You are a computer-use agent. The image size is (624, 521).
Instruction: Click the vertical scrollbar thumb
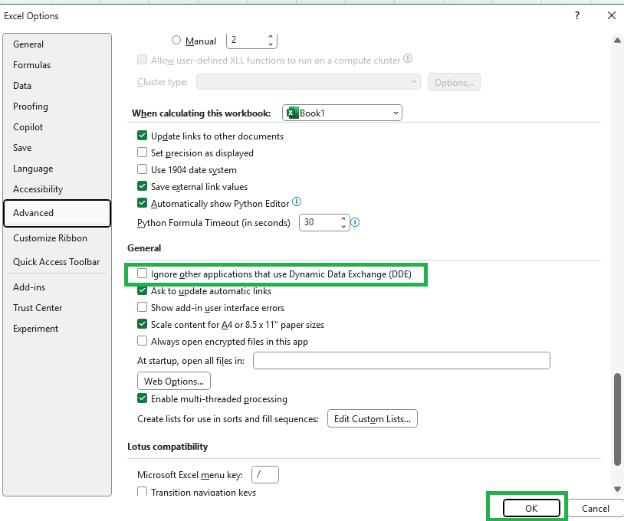[617, 419]
